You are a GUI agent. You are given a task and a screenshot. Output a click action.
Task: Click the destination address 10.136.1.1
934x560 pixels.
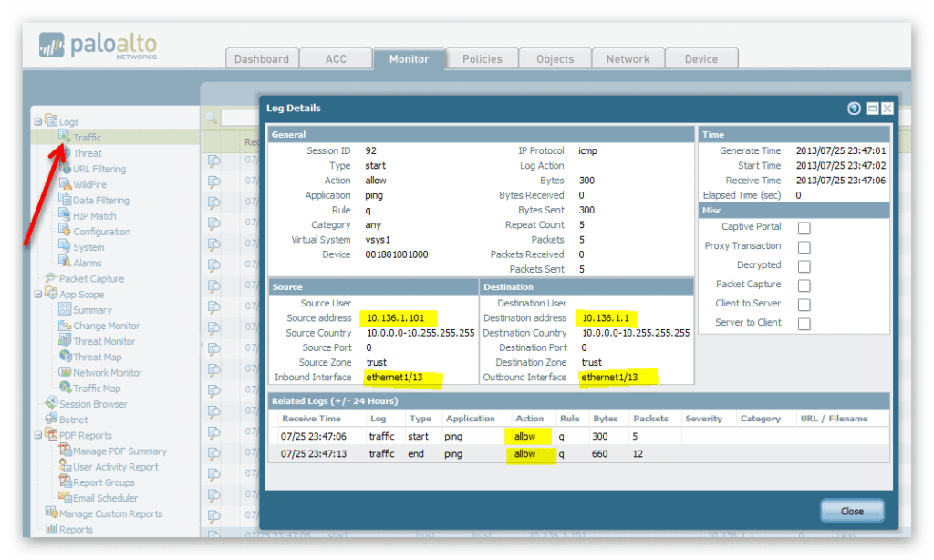click(606, 318)
